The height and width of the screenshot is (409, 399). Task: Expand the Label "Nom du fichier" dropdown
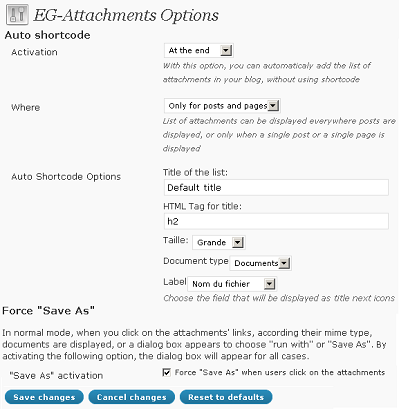[x=232, y=284]
